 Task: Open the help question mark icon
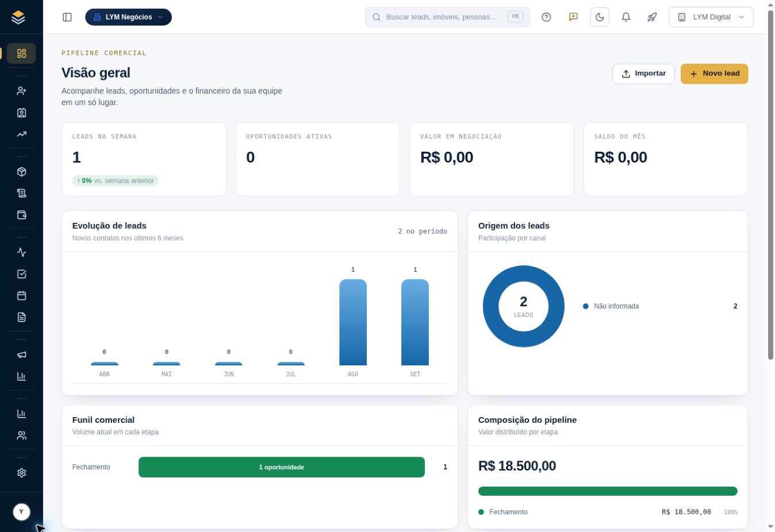pyautogui.click(x=546, y=17)
